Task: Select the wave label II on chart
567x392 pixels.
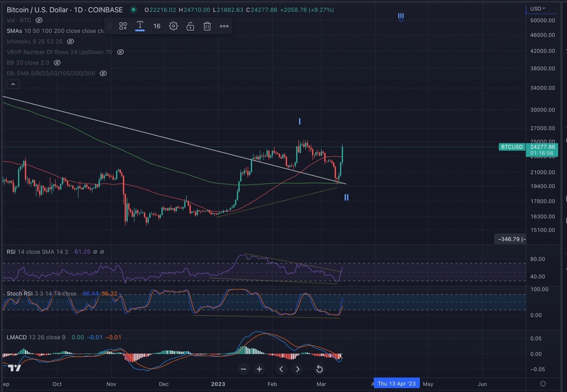Action: point(346,197)
